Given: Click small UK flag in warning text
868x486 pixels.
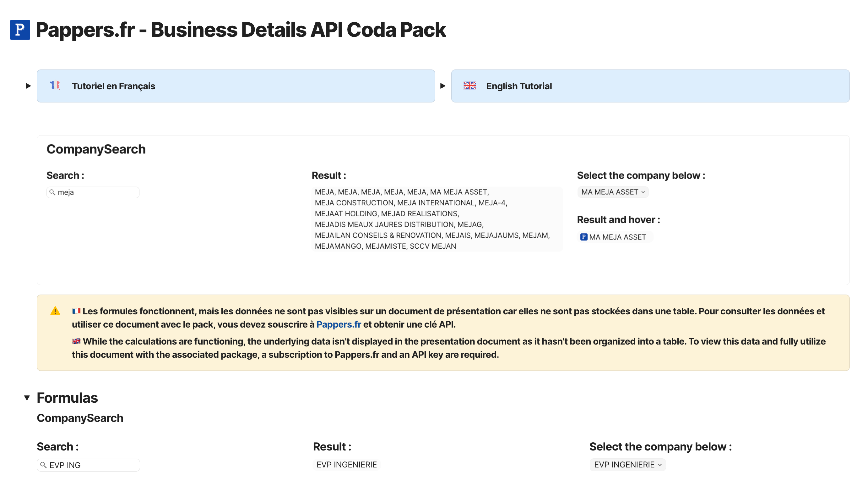Looking at the screenshot, I should (76, 341).
